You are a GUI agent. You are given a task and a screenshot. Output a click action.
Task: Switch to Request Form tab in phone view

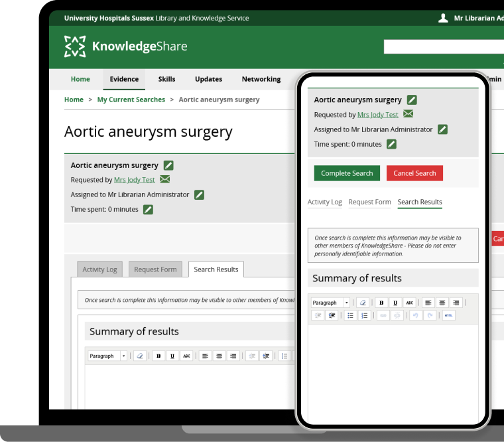(369, 202)
